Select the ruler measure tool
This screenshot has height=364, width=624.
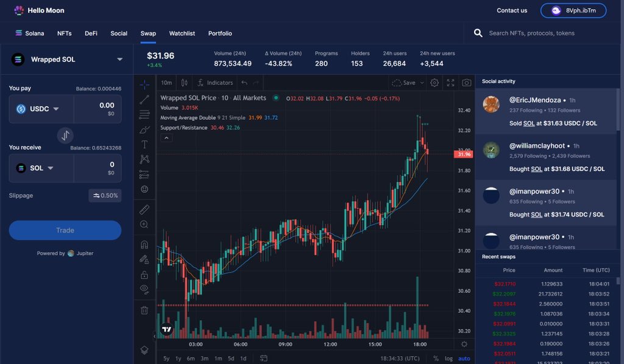pyautogui.click(x=144, y=209)
